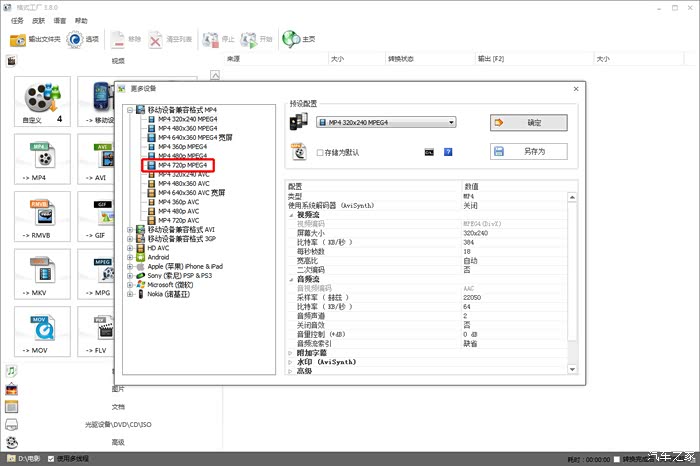Open the 帮助 help menu
700x466 pixels.
(82, 19)
